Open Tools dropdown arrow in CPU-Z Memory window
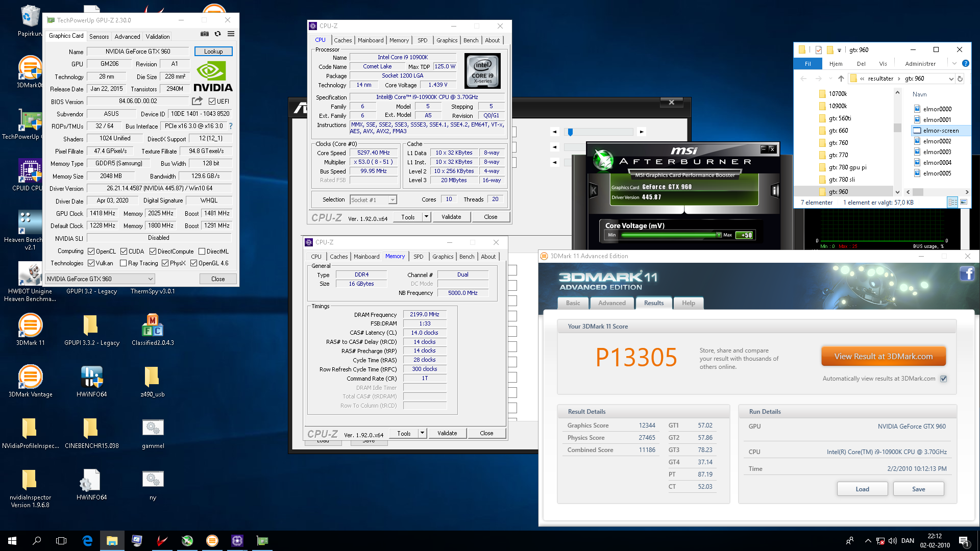Viewport: 980px width, 551px height. pos(422,433)
